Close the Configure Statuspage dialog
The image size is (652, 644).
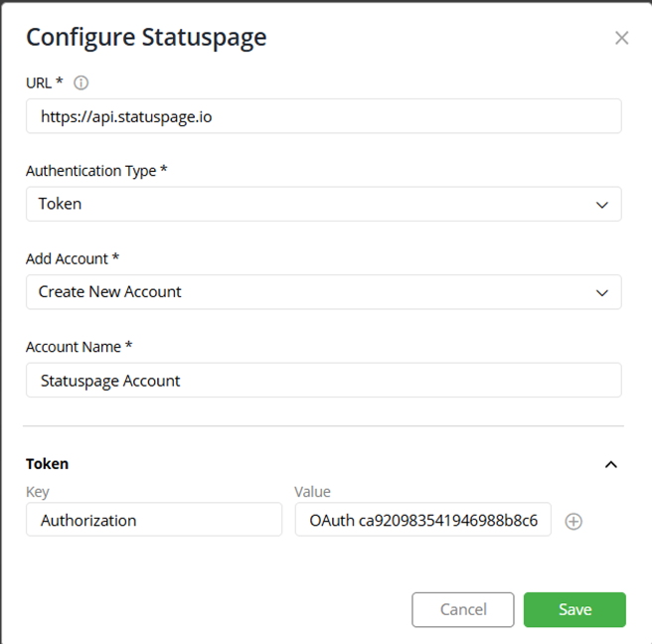pyautogui.click(x=621, y=38)
